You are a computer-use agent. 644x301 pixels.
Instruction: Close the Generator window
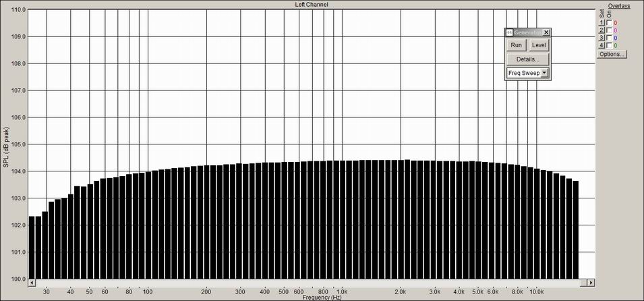tap(546, 32)
